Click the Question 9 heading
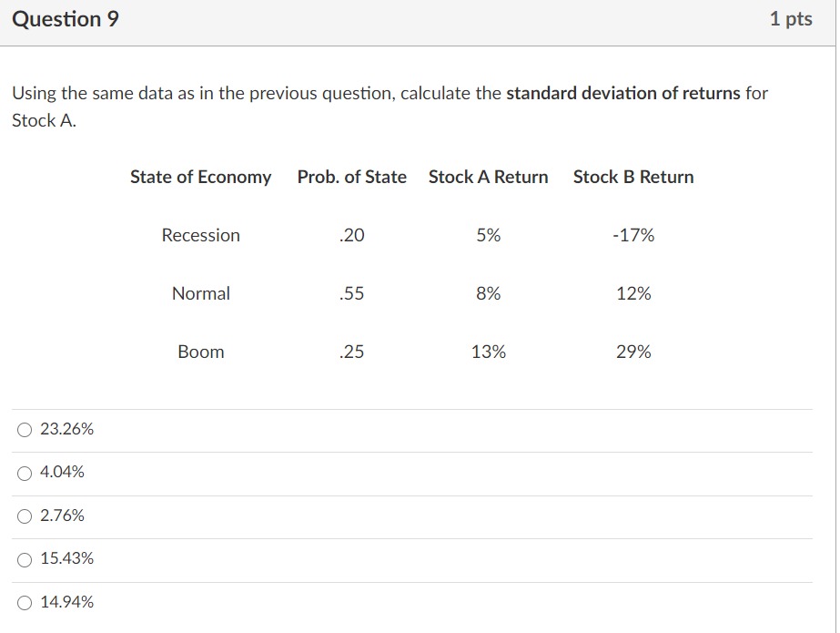The image size is (840, 633). coord(63,18)
